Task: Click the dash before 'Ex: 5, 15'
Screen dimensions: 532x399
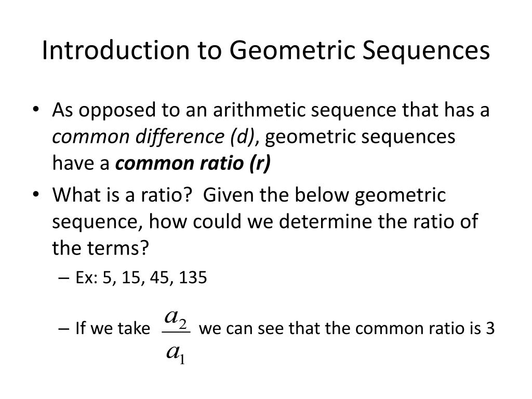Action: pos(63,278)
